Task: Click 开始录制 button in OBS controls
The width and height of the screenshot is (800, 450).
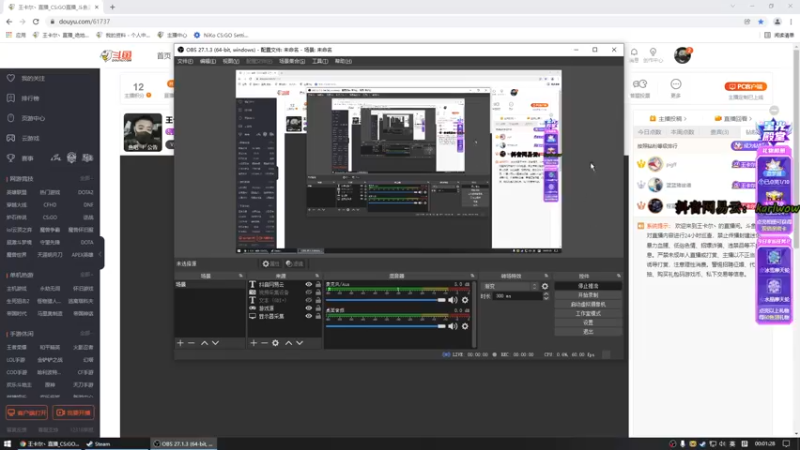Action: [x=588, y=295]
